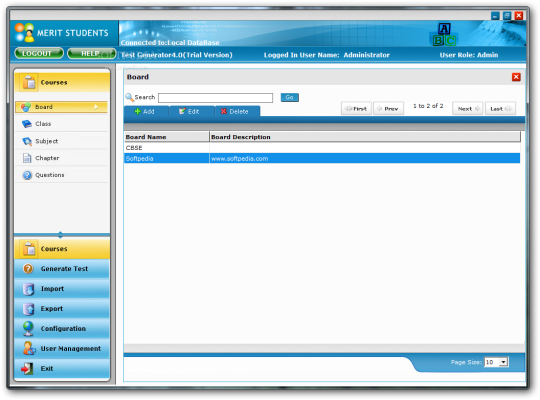The height and width of the screenshot is (400, 540).
Task: Click the Configuration globe icon
Action: [28, 328]
